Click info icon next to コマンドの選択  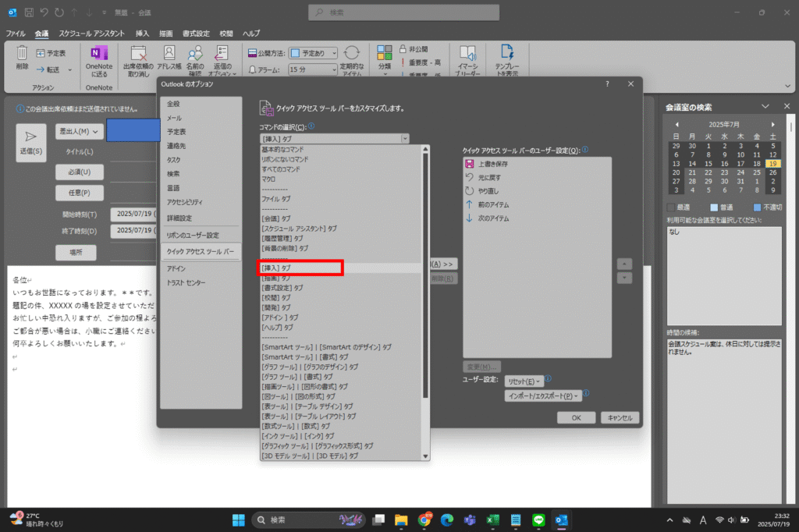pyautogui.click(x=311, y=126)
